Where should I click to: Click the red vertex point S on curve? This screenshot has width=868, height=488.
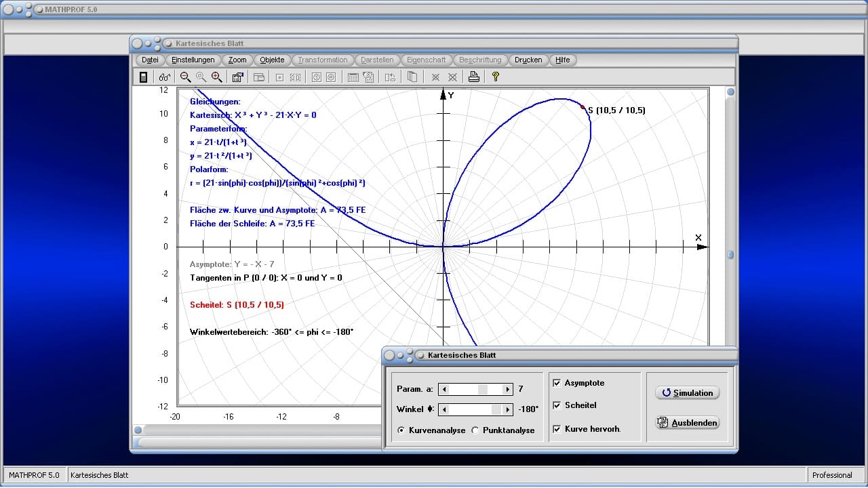583,106
